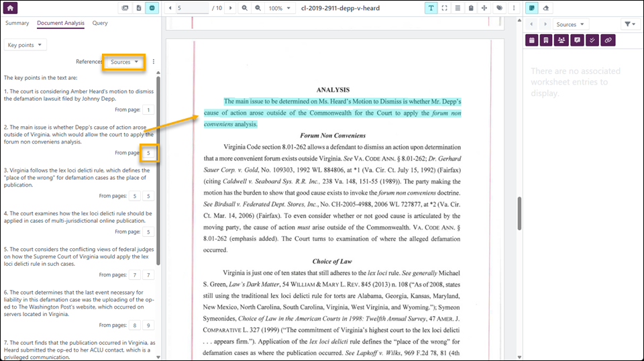Toggle the annotations note panel

click(532, 8)
